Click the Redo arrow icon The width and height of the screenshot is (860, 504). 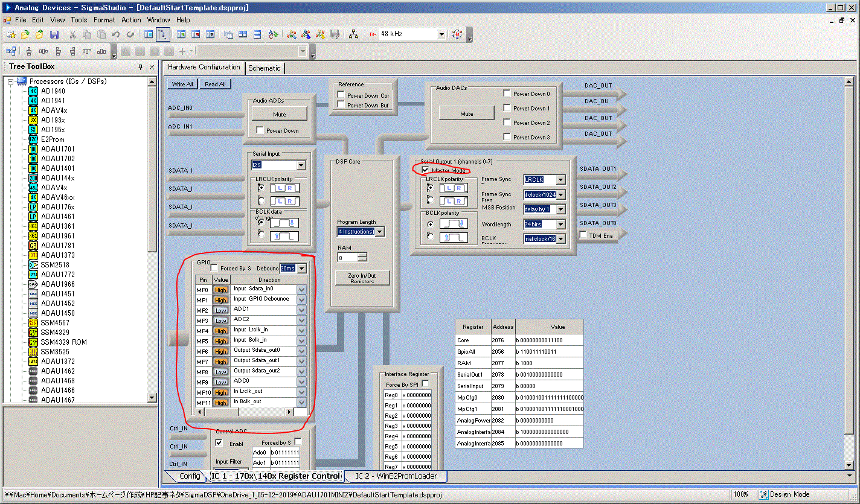(130, 34)
